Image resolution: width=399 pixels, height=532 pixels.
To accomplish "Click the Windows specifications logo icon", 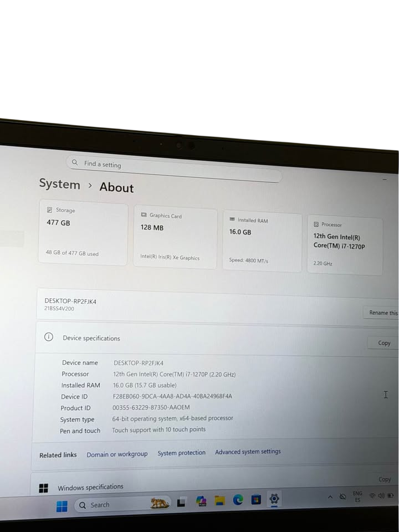I will pos(43,488).
